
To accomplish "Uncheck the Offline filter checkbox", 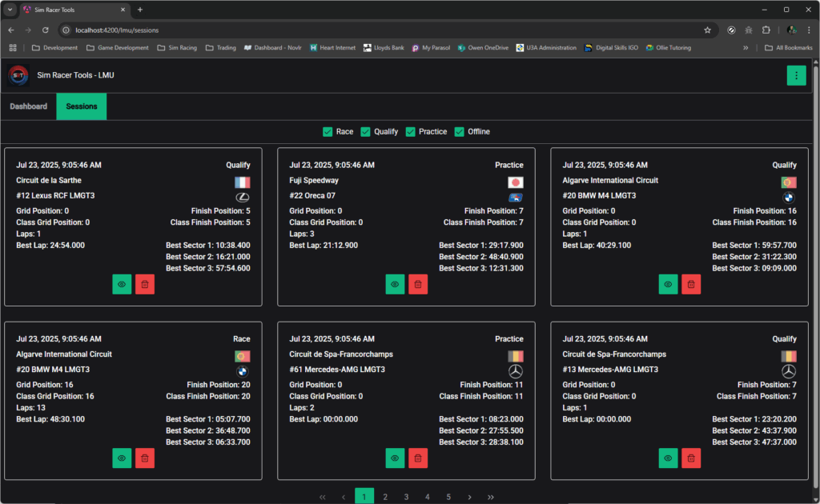I will (459, 132).
